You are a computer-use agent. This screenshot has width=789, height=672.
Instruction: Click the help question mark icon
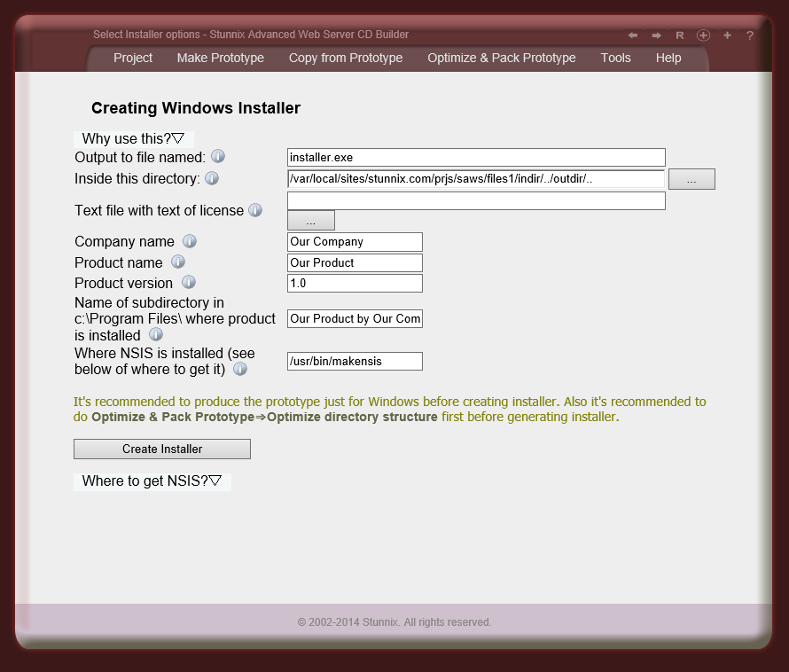[749, 35]
